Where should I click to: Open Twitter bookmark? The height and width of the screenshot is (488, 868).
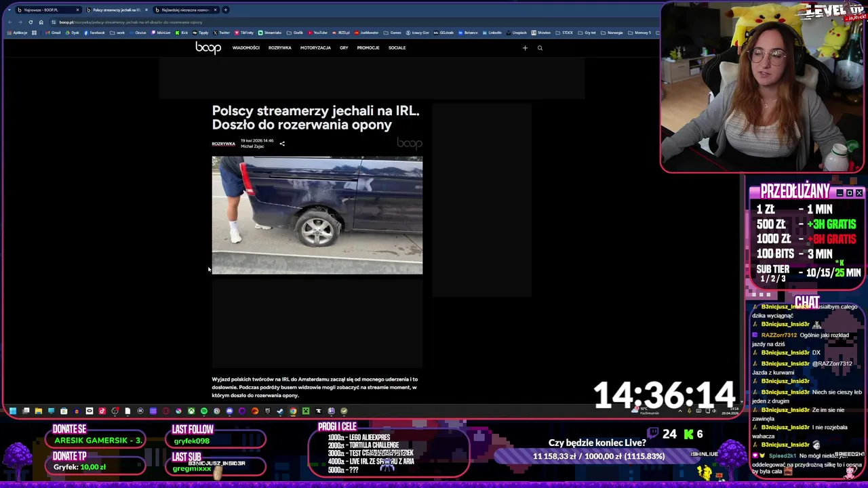pos(221,33)
